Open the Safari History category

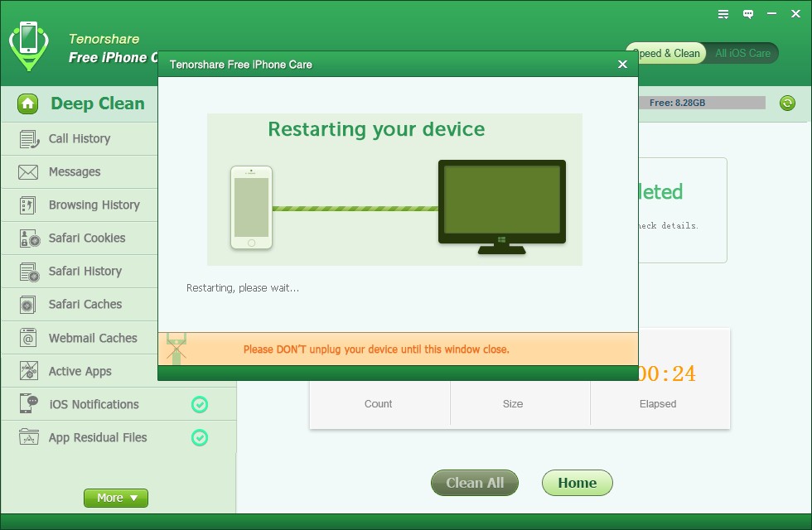coord(80,272)
